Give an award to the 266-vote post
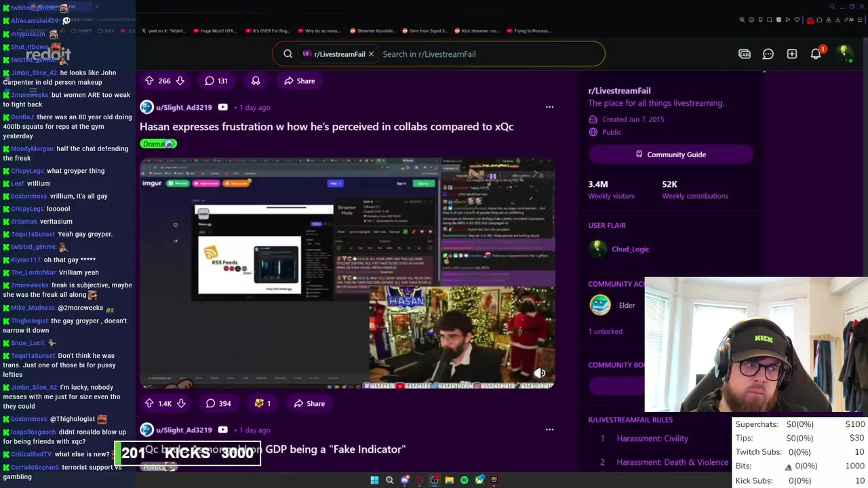Image resolution: width=868 pixels, height=488 pixels. point(256,81)
